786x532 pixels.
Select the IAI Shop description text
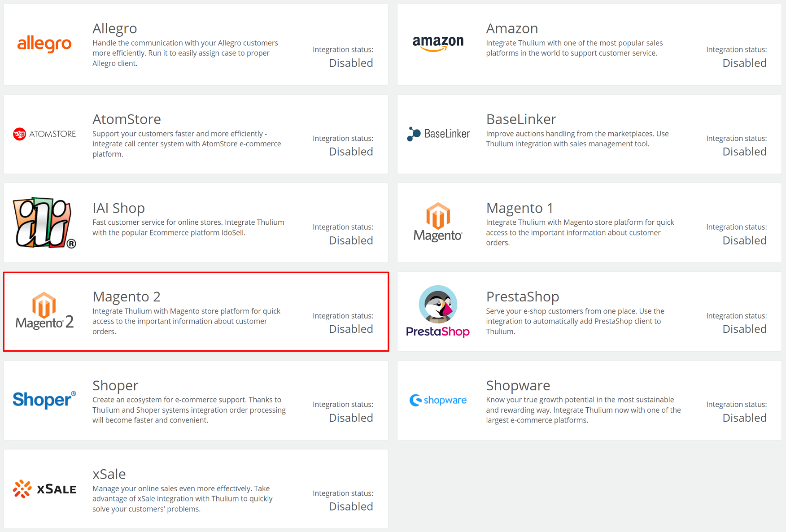pos(188,227)
